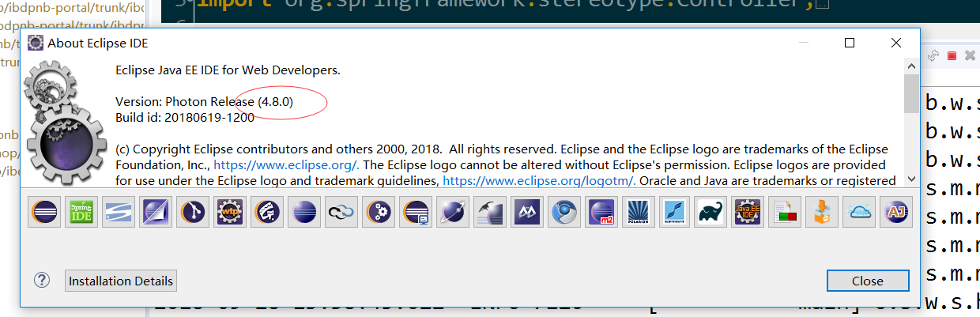Click the striped white S feature icon
This screenshot has height=317, width=980.
tap(119, 212)
